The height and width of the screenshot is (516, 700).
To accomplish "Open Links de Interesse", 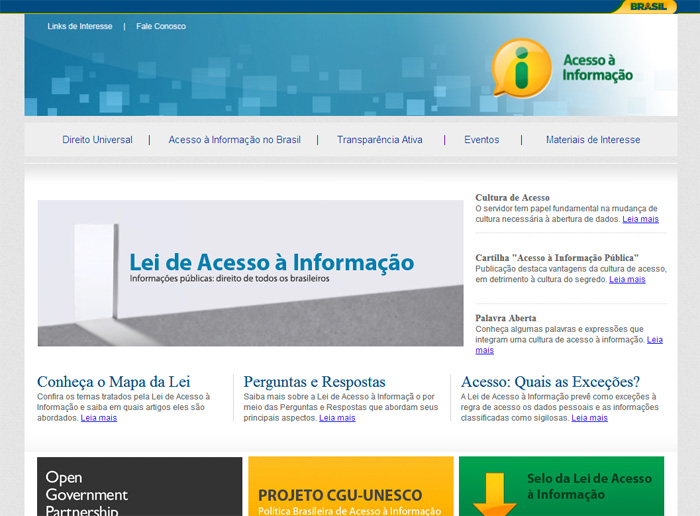I will pos(80,26).
